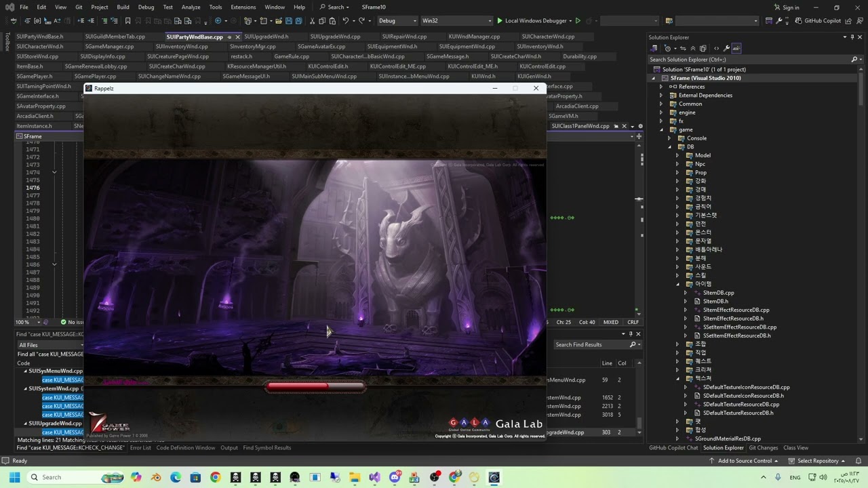868x488 pixels.
Task: Start Local Windows Debugger
Action: click(x=532, y=21)
